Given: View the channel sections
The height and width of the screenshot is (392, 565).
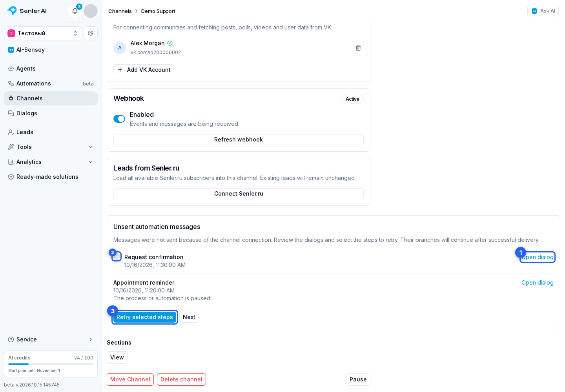Looking at the screenshot, I should point(117,358).
